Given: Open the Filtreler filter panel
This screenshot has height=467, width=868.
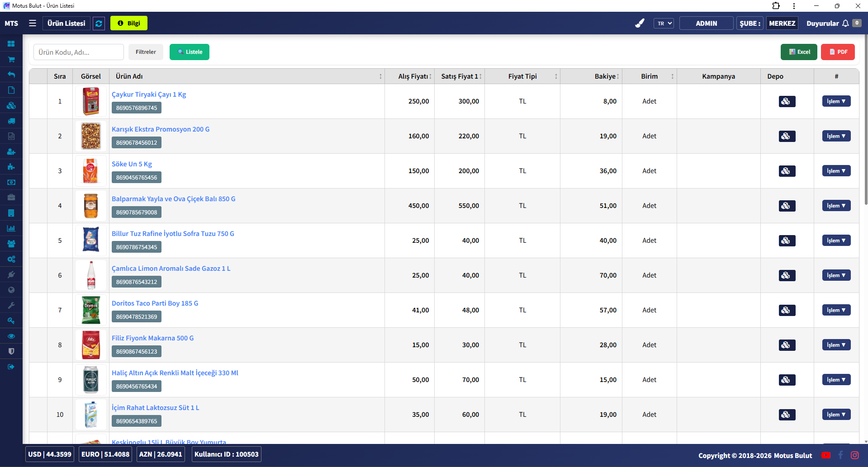Looking at the screenshot, I should tap(146, 52).
